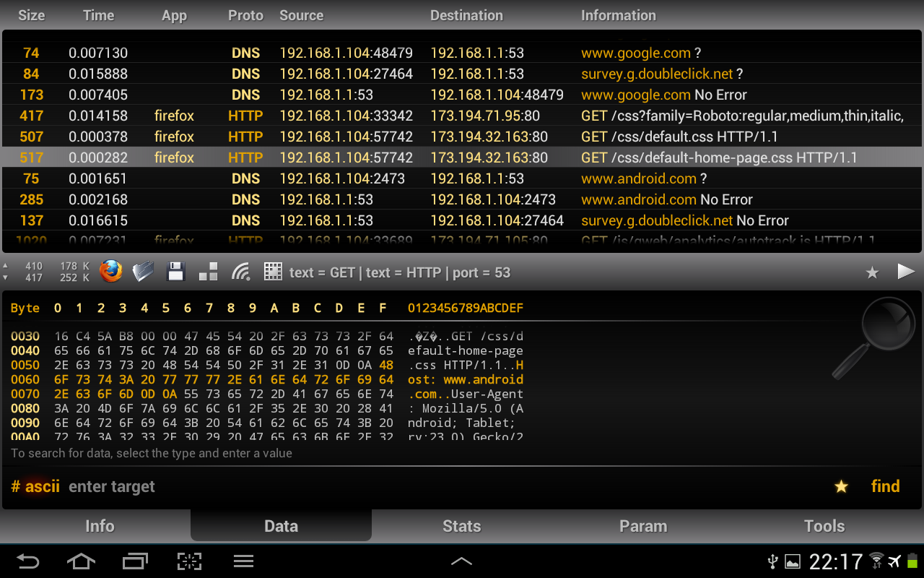
Task: Save the capture with floppy disk icon
Action: (x=176, y=272)
